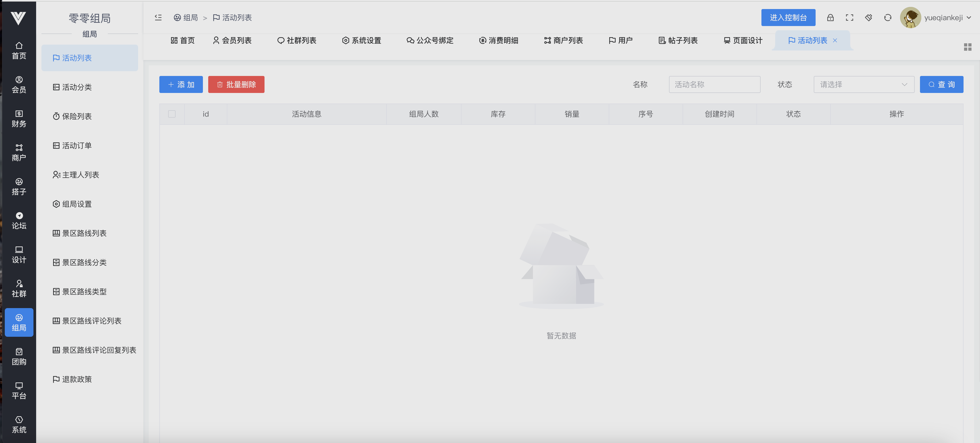
Task: Open 活动订单 in the side menu
Action: pyautogui.click(x=76, y=145)
